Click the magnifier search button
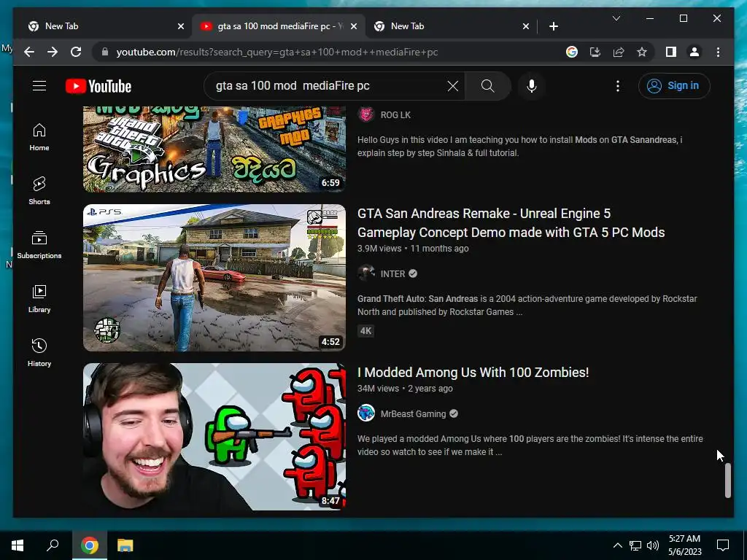Image resolution: width=747 pixels, height=560 pixels. tap(487, 86)
